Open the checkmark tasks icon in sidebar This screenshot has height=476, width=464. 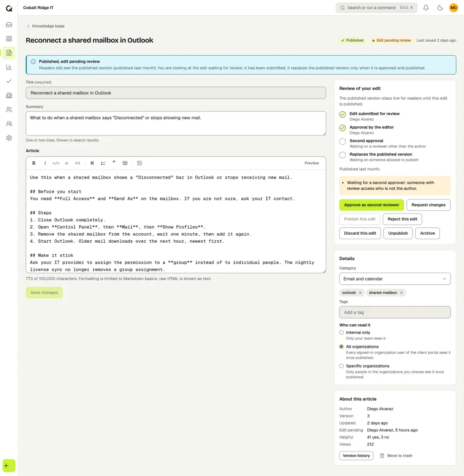(9, 81)
